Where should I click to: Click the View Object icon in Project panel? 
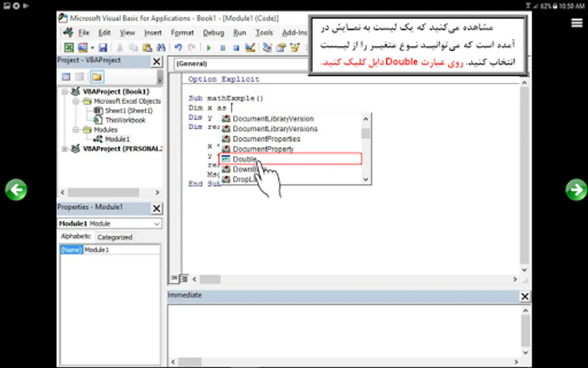pyautogui.click(x=80, y=77)
